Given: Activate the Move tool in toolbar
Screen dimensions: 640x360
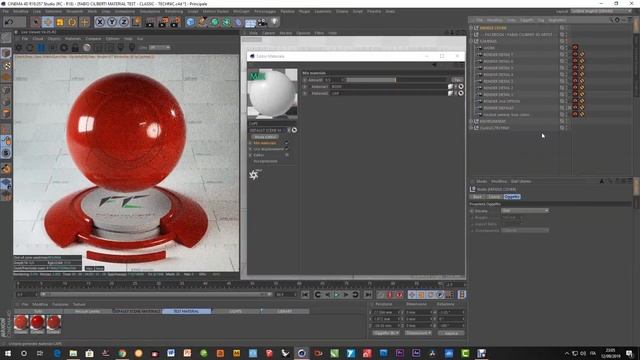Looking at the screenshot, I should (x=48, y=22).
